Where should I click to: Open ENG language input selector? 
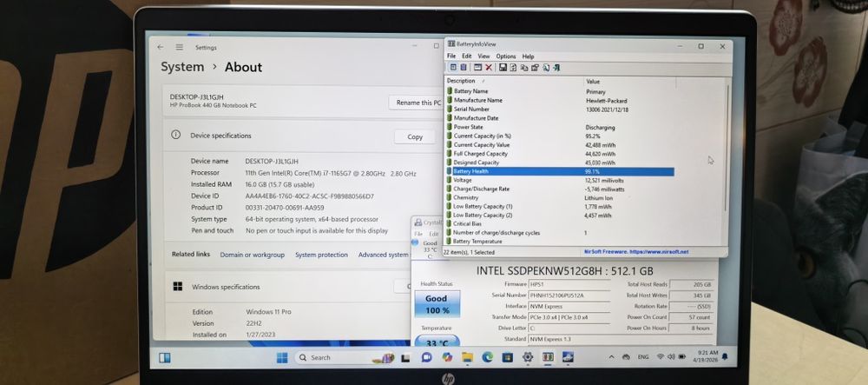coord(643,357)
